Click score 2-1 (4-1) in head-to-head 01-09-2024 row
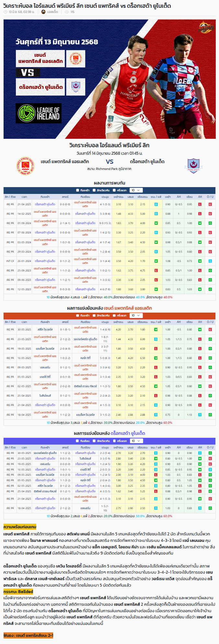The image size is (219, 644). [x=65, y=223]
